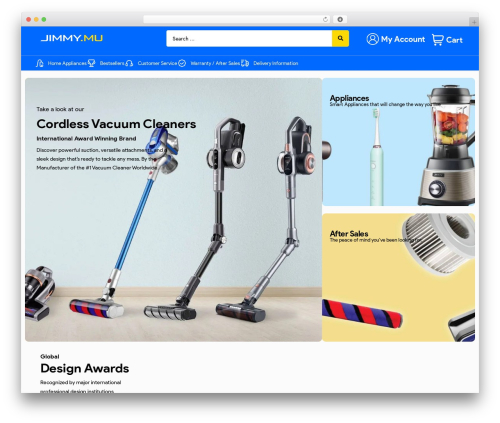Click the red and purple roller brush image
Screen dimensions: 500x423
point(362,314)
